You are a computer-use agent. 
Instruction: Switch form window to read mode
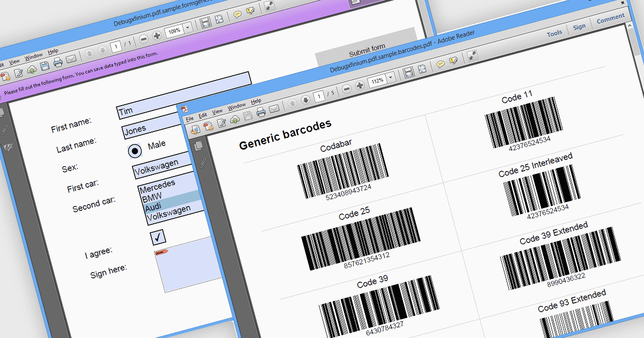click(269, 6)
